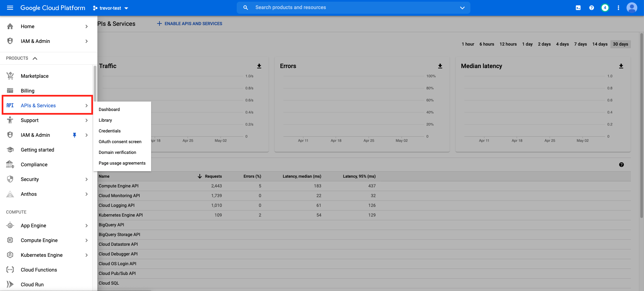This screenshot has height=291, width=644.
Task: Expand the Home submenu chevron
Action: [87, 26]
